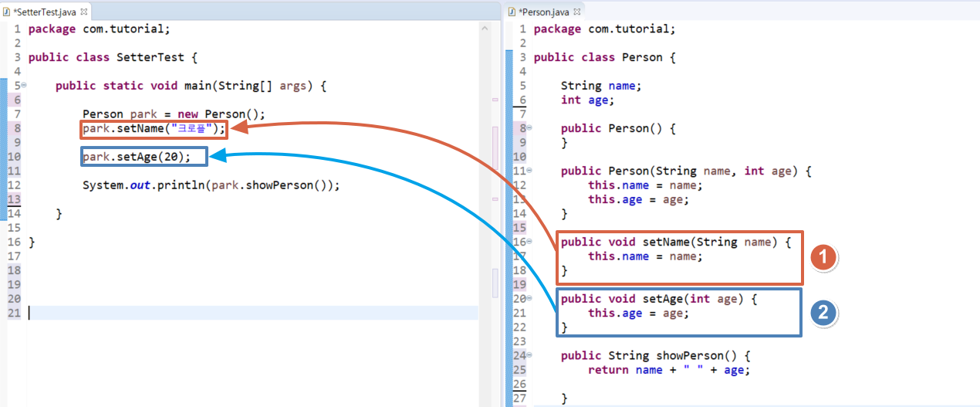Place cursor on empty line 21 in SetterTest
The image size is (980, 407).
click(x=252, y=313)
